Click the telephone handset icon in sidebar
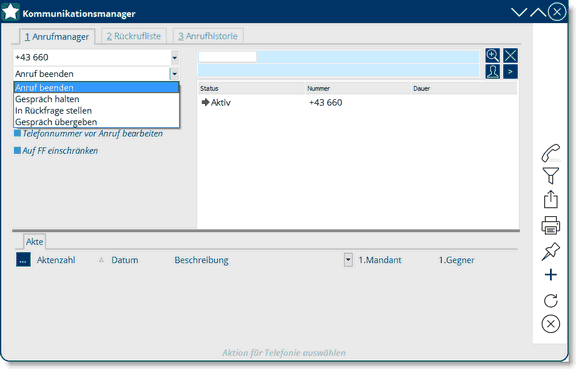Viewport: 578px width, 371px height. (551, 153)
